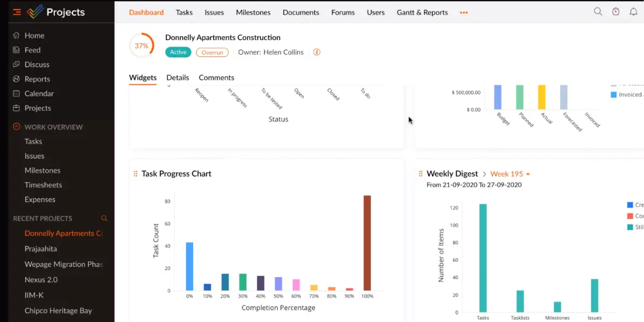Toggle blue Created legend swatch
The width and height of the screenshot is (644, 322).
[630, 205]
